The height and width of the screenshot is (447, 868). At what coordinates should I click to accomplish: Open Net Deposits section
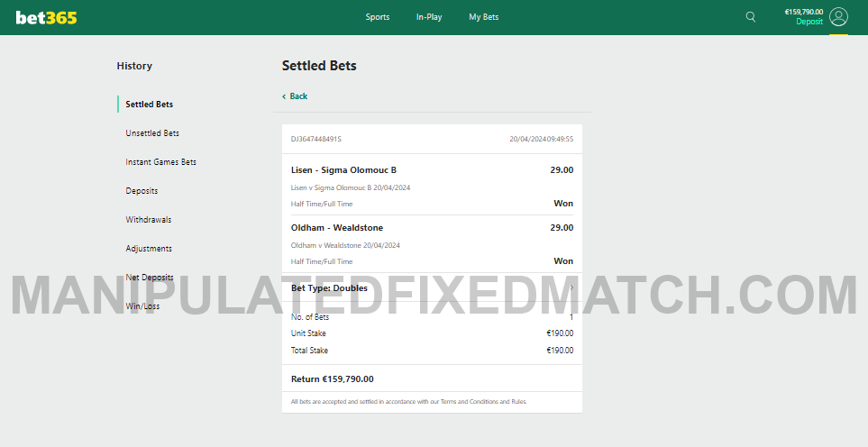pyautogui.click(x=150, y=278)
